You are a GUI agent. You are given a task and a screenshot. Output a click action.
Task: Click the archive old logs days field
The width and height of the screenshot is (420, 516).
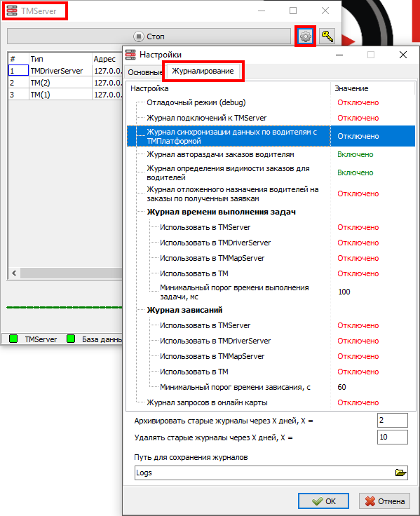[393, 420]
